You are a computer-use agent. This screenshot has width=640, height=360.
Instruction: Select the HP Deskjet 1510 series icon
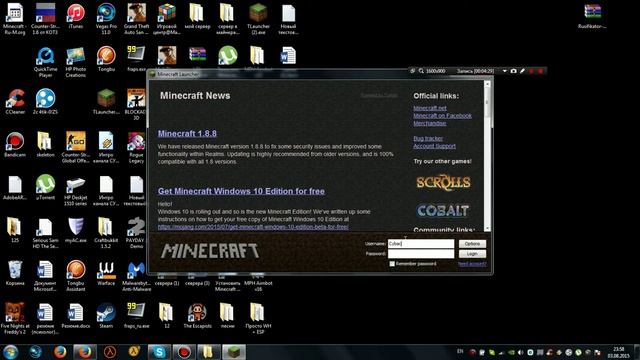76,190
